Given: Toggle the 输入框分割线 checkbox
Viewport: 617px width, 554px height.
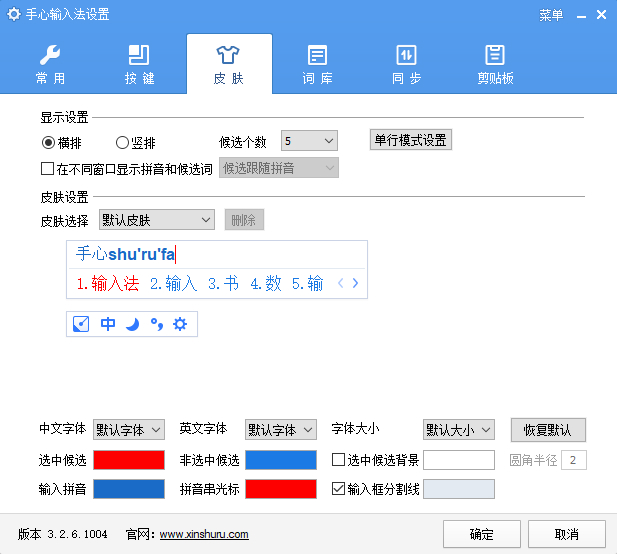Looking at the screenshot, I should (x=338, y=489).
